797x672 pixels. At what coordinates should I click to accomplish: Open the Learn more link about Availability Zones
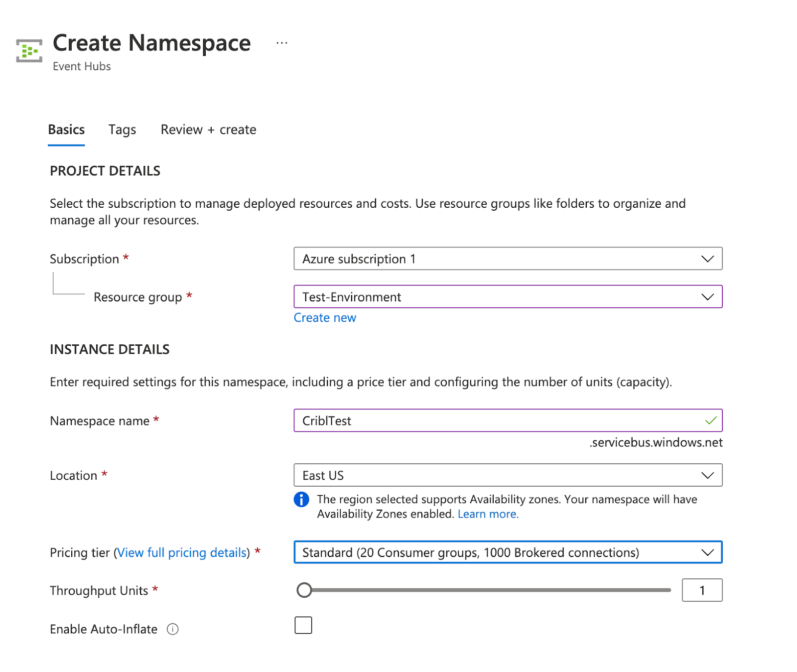487,514
